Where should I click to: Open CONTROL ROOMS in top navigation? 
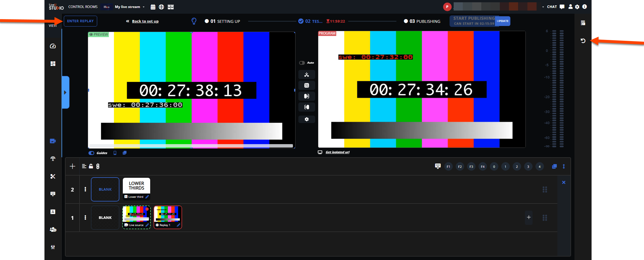(x=83, y=7)
